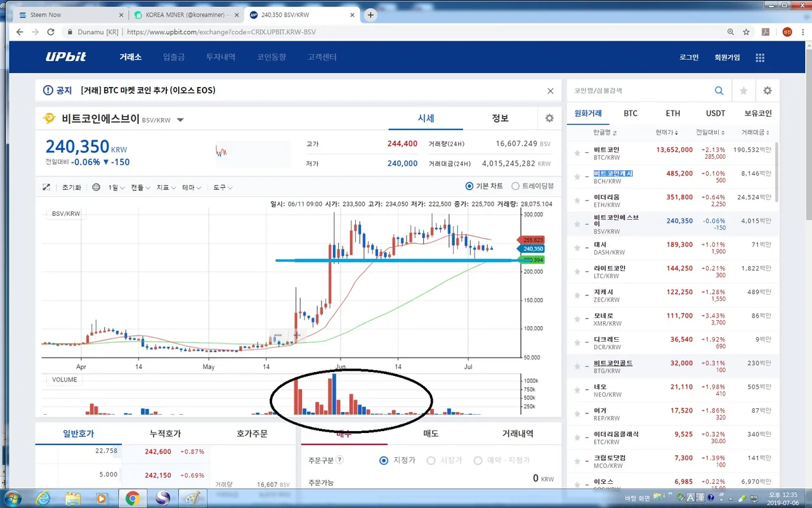Open the 1일 interval dropdown
This screenshot has height=508, width=812.
tap(116, 188)
